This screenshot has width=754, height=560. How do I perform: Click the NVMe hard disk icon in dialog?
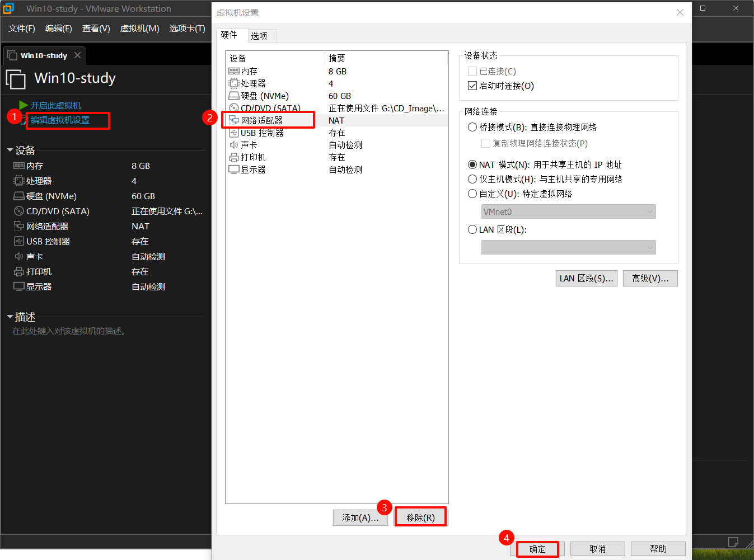(234, 96)
